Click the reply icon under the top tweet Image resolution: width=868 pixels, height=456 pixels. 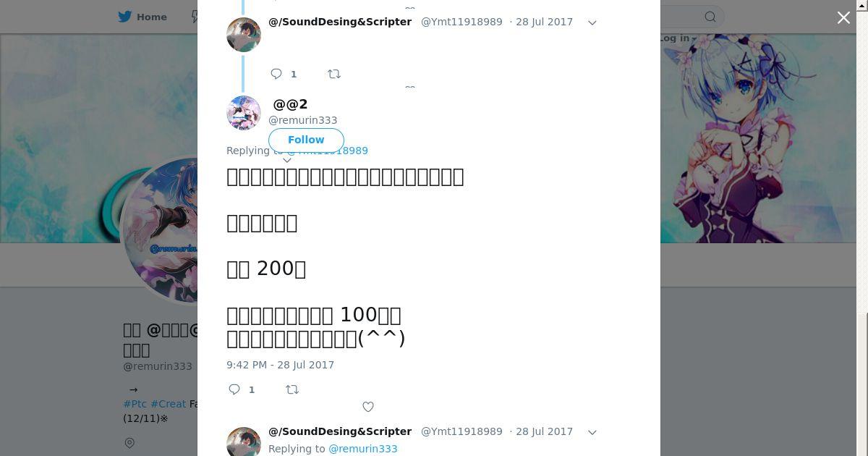point(276,74)
